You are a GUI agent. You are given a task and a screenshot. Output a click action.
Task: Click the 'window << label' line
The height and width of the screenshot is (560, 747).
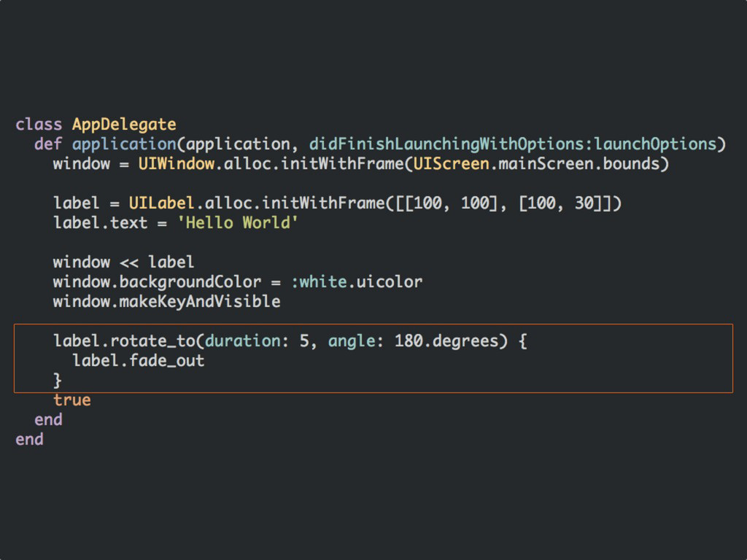(x=123, y=262)
